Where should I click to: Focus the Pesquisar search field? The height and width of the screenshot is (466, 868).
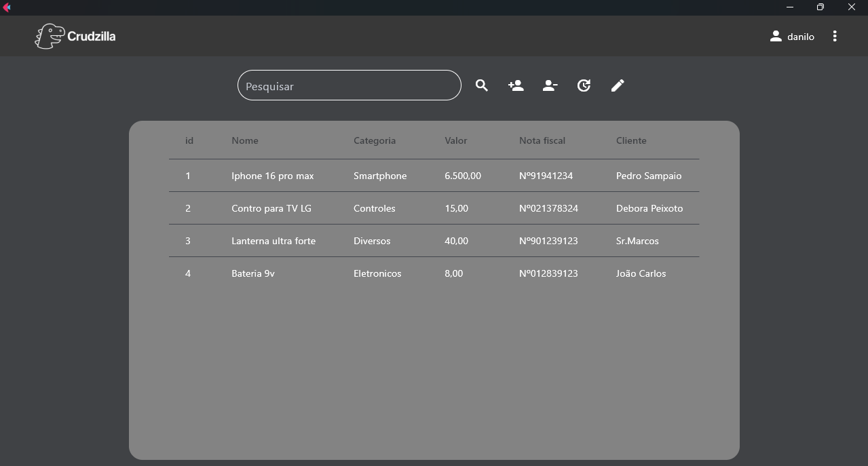pyautogui.click(x=350, y=85)
